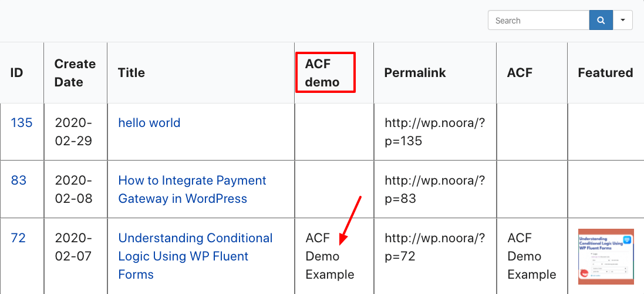This screenshot has height=294, width=644.
Task: Open post ID 83 link
Action: click(19, 181)
